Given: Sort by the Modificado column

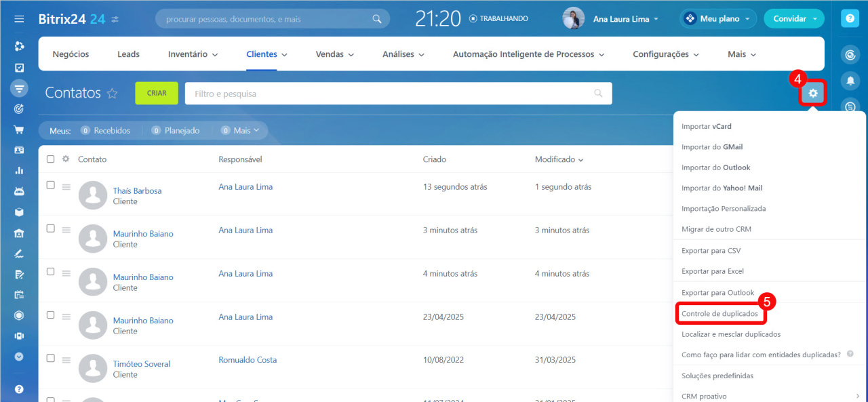Looking at the screenshot, I should pyautogui.click(x=559, y=159).
